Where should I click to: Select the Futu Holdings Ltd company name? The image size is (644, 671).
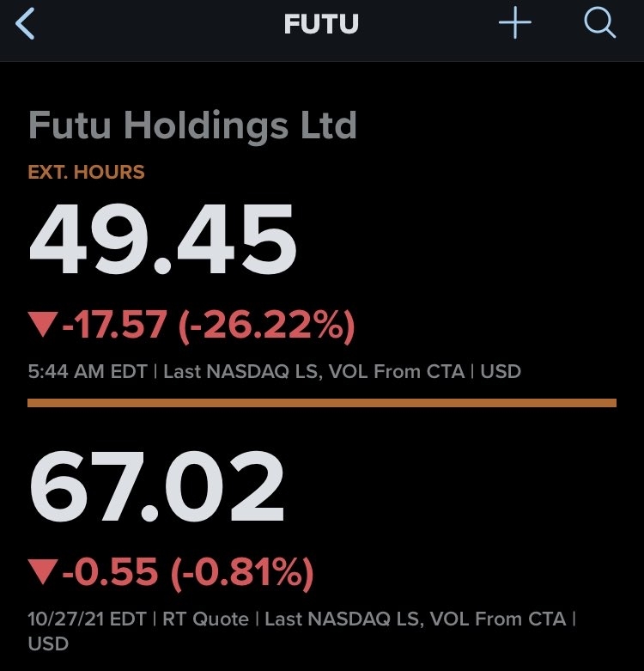point(192,126)
